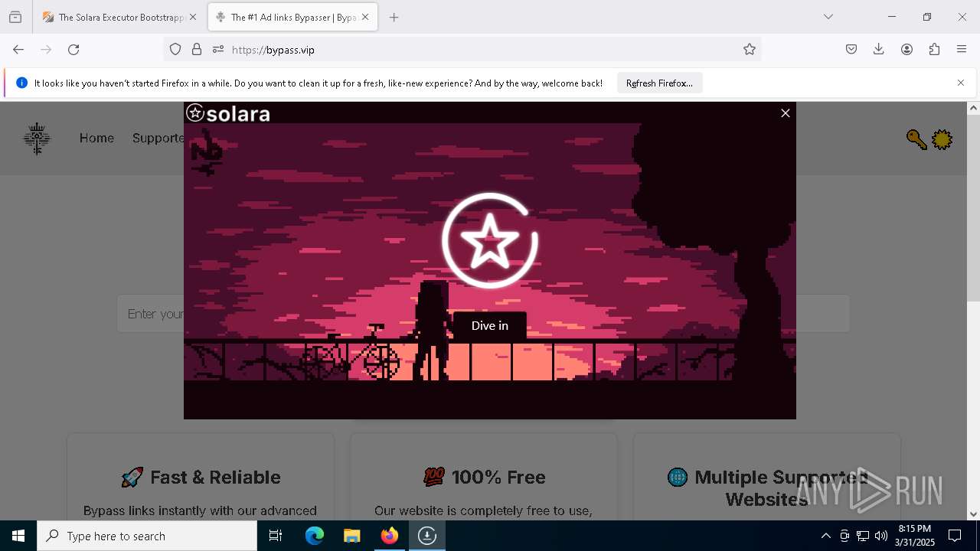This screenshot has height=551, width=980.
Task: Open the Firefox application menu
Action: 962,49
